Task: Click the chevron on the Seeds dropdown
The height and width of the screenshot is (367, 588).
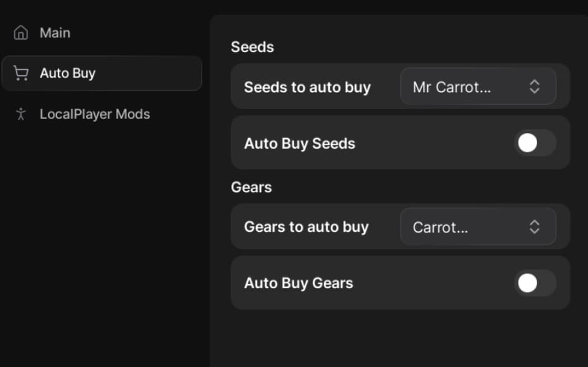Action: pyautogui.click(x=534, y=87)
